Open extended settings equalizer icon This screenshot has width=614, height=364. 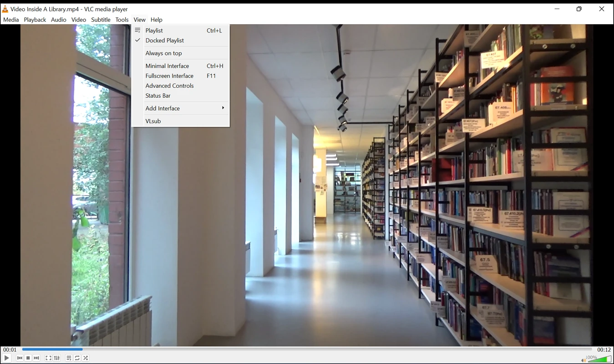[x=57, y=358]
